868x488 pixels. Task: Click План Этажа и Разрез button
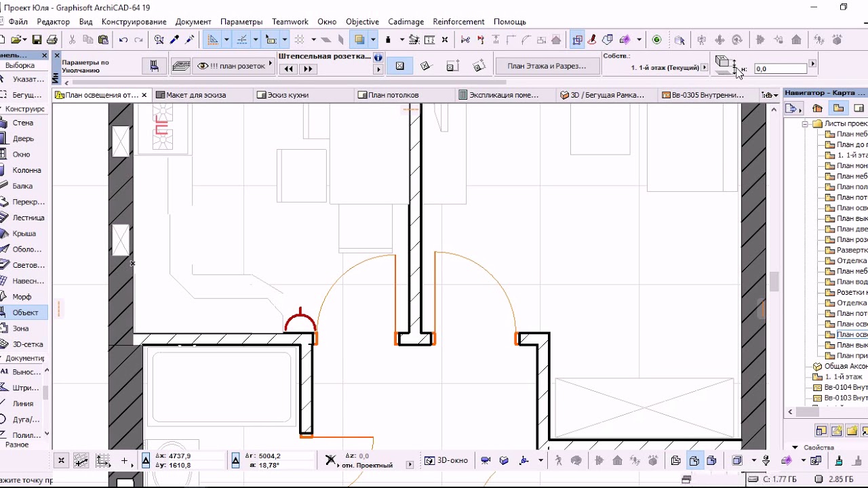pyautogui.click(x=547, y=66)
